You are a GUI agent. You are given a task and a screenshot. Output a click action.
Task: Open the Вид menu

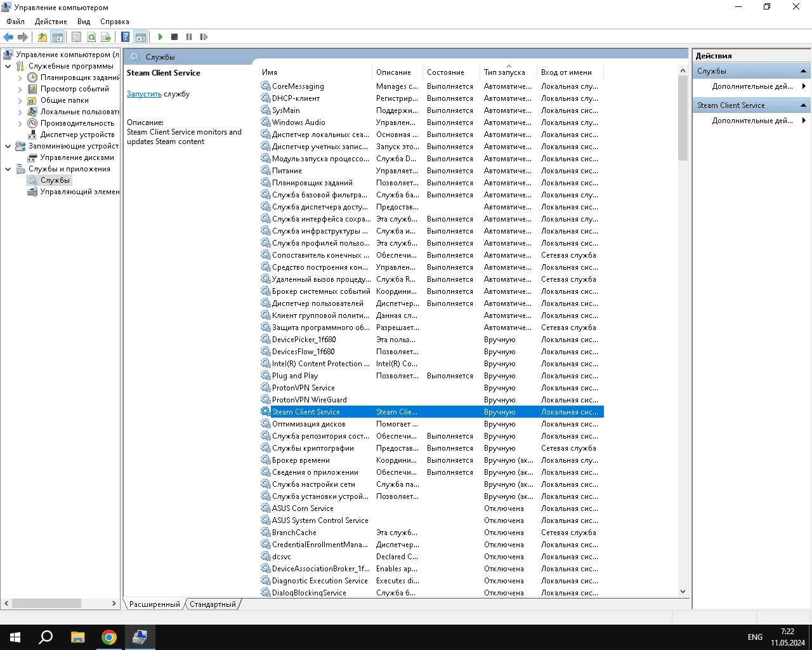tap(84, 22)
